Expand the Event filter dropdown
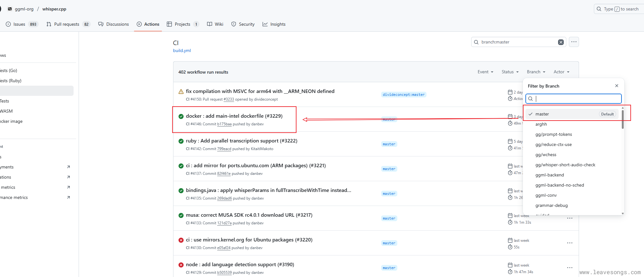644x277 pixels. pos(485,72)
